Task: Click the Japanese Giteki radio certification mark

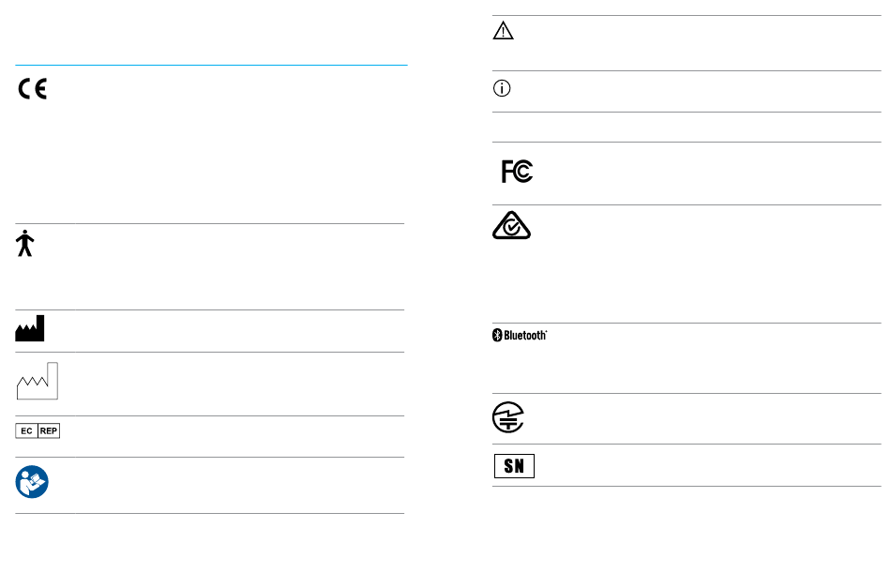Action: pos(508,417)
